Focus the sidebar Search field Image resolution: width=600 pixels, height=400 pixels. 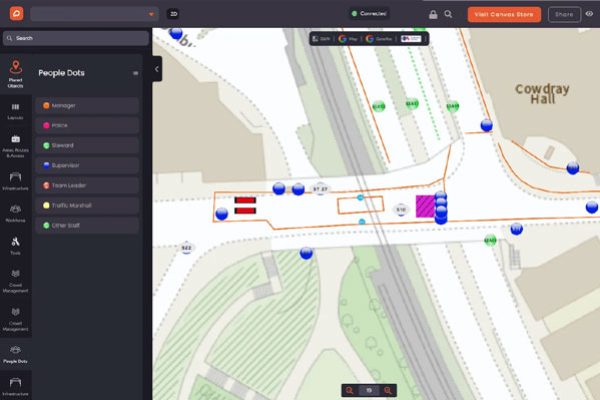pos(76,38)
